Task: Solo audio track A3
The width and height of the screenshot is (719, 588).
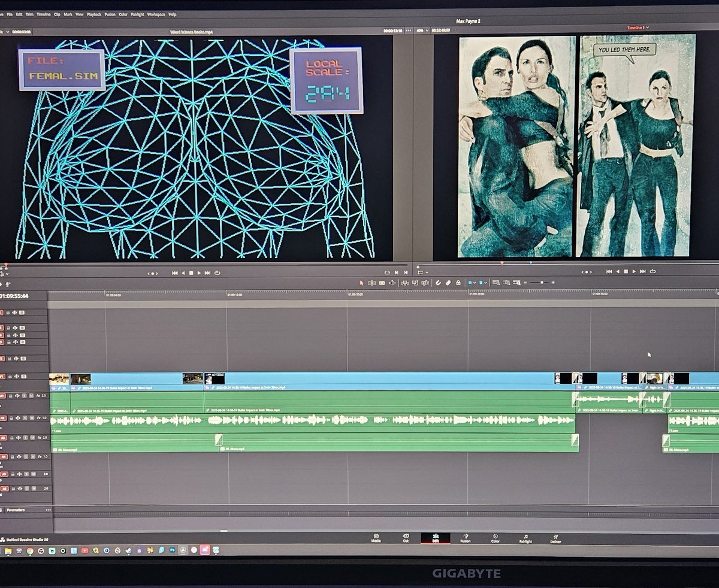Action: point(25,438)
